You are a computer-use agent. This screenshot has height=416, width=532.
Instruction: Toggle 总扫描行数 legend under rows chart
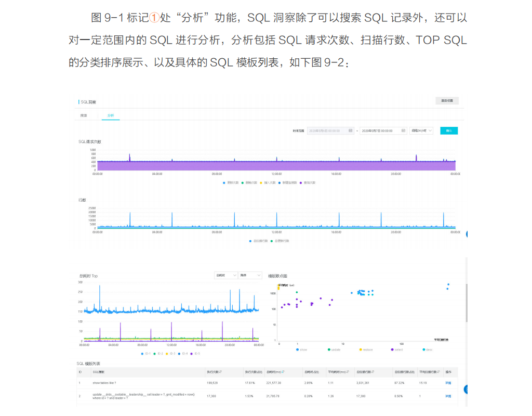[x=259, y=241]
